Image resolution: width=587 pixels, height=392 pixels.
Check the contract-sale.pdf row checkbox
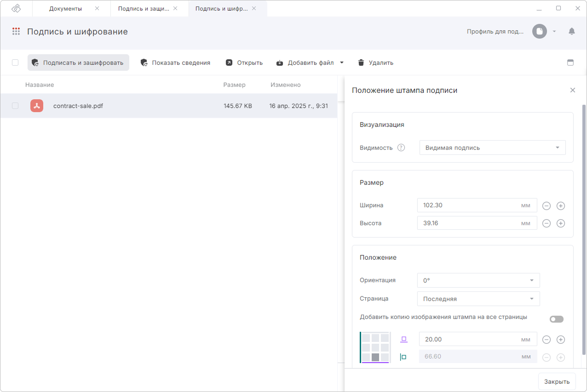[15, 106]
